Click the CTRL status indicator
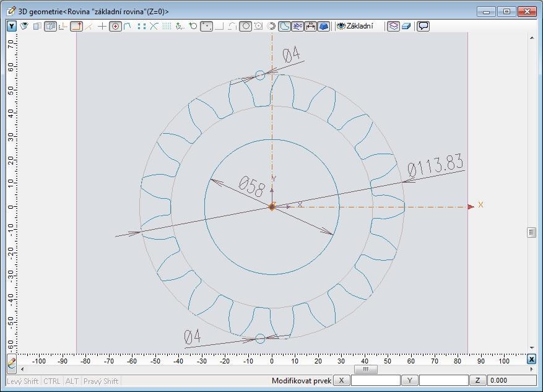 tap(52, 381)
